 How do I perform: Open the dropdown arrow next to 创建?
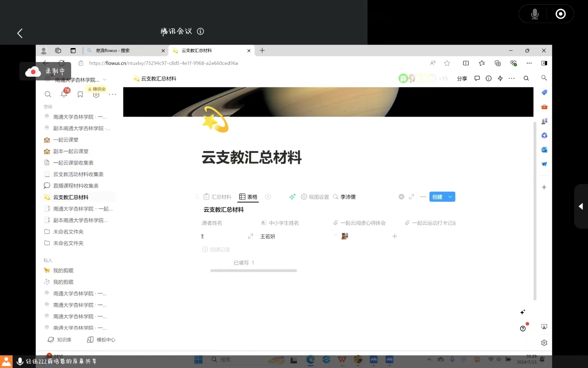450,197
